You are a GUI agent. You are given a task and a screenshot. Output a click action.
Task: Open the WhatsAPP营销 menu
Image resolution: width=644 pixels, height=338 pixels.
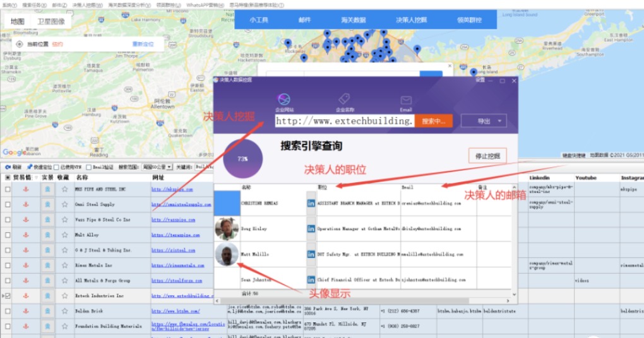(205, 5)
